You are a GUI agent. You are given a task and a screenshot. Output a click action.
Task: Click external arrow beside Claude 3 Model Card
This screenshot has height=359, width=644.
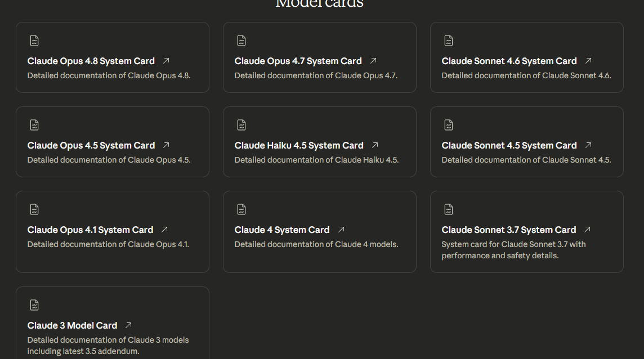128,325
